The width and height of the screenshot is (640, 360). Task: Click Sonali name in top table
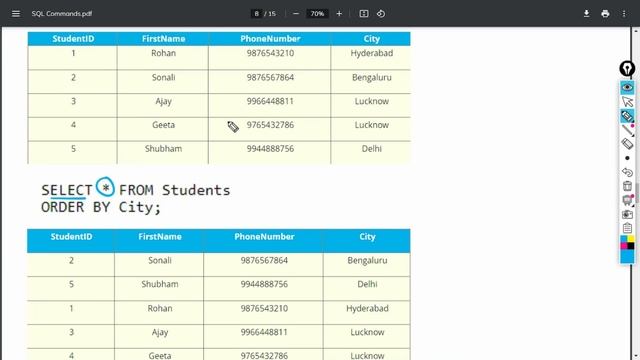(163, 77)
